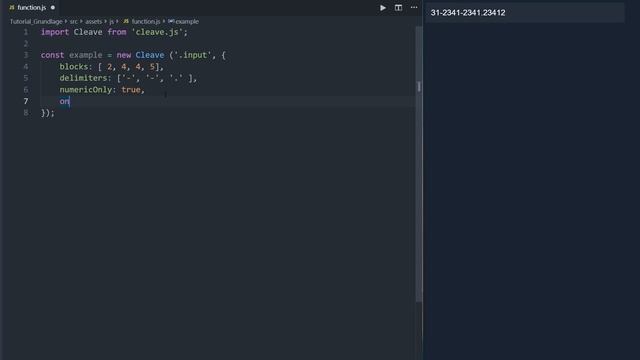The image size is (640, 360).
Task: Click line number 7 in gutter
Action: 26,101
